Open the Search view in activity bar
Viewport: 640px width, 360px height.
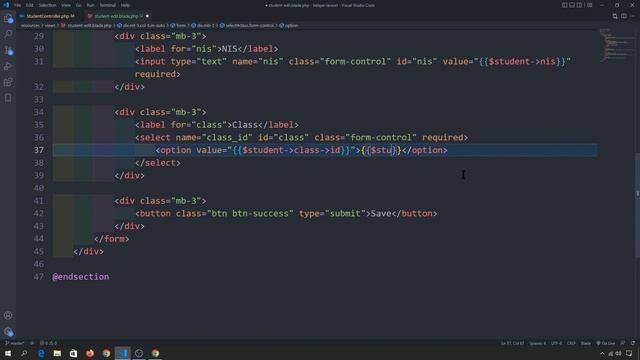(8, 34)
